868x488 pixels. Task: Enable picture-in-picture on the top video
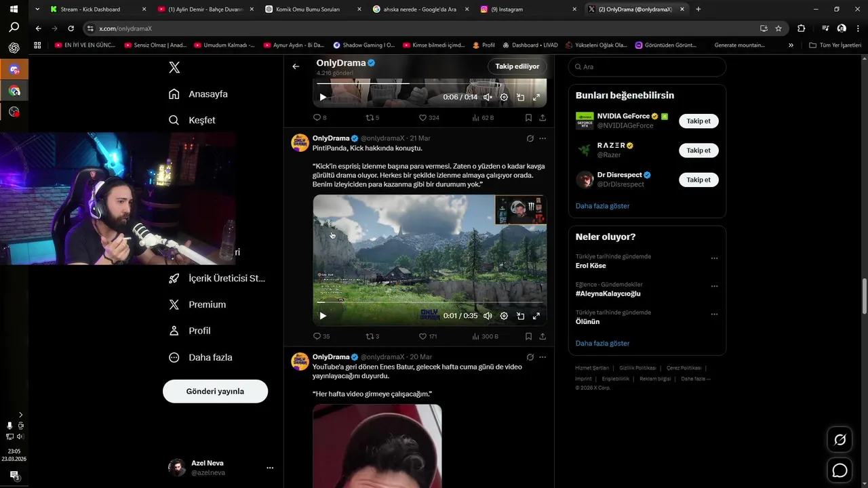point(520,97)
